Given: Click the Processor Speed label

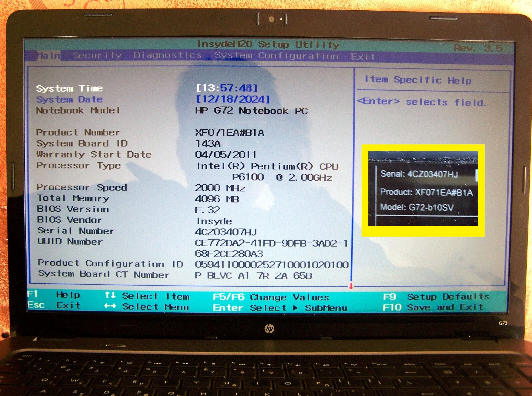Looking at the screenshot, I should pos(82,187).
